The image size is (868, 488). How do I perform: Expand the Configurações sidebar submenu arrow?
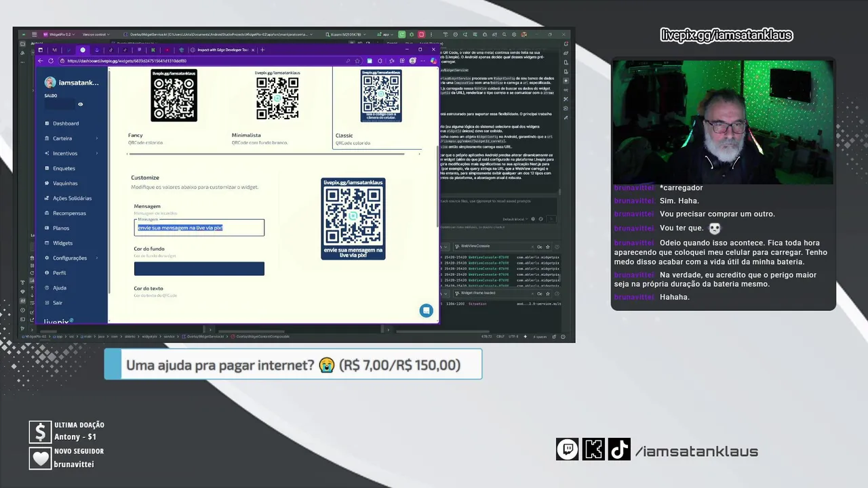97,258
